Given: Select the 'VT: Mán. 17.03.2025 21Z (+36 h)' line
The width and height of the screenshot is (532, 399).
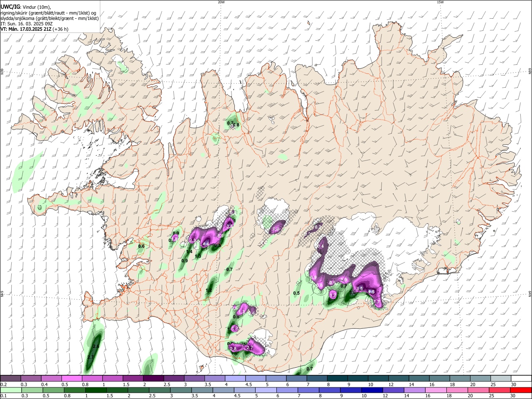Looking at the screenshot, I should [x=34, y=29].
